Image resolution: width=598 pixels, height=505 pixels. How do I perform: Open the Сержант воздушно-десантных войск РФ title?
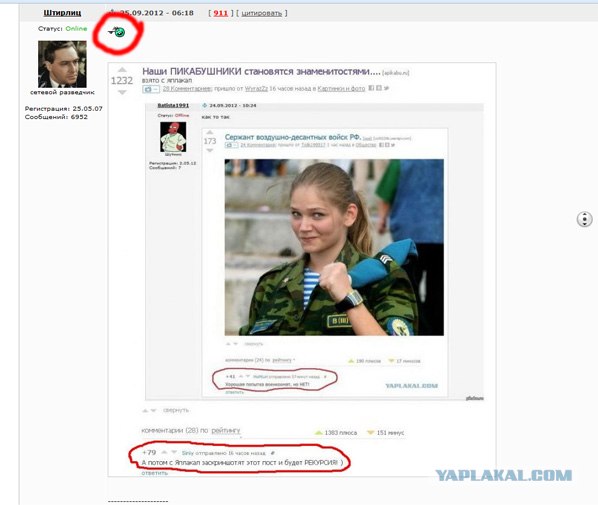(x=293, y=137)
